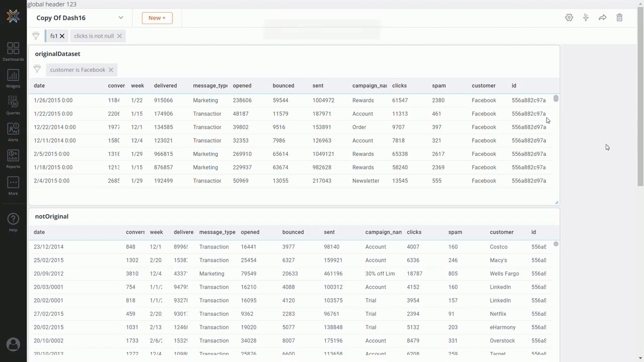Click the global header 123 text
Viewport: 644px width, 362px height.
52,4
